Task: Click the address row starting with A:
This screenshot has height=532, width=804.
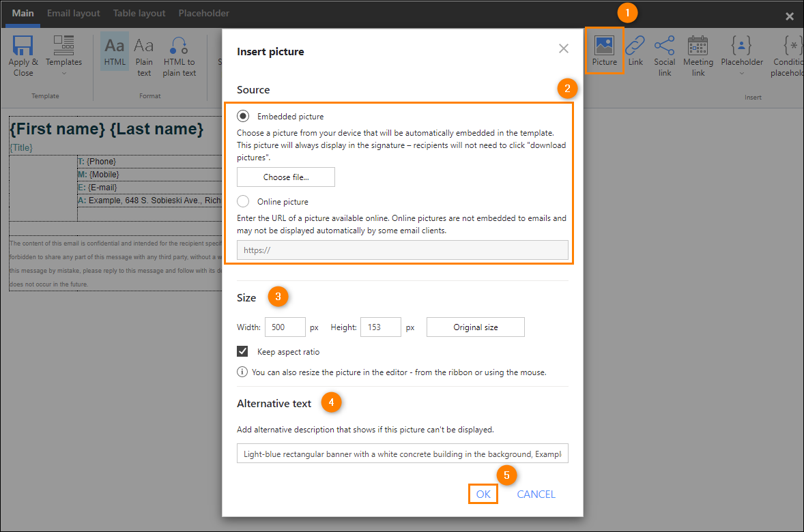Action: coord(149,201)
